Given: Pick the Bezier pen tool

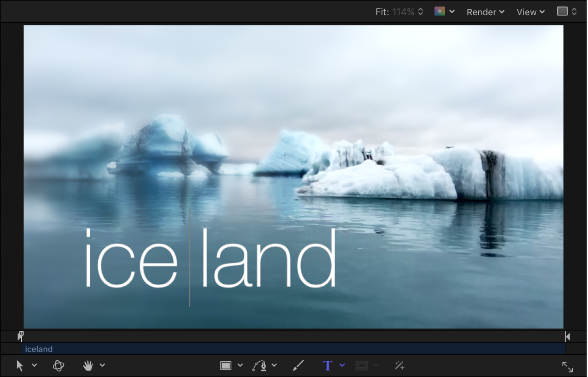Looking at the screenshot, I should 260,365.
